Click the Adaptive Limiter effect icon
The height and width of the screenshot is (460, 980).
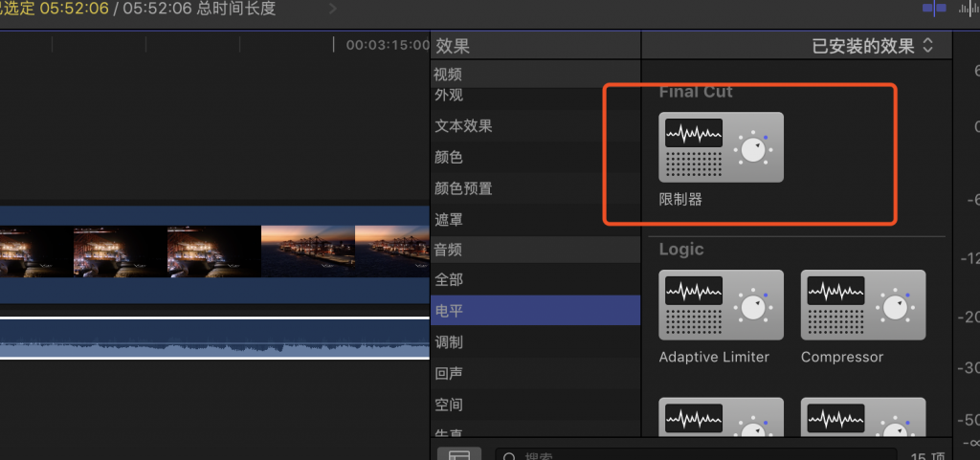pos(721,305)
